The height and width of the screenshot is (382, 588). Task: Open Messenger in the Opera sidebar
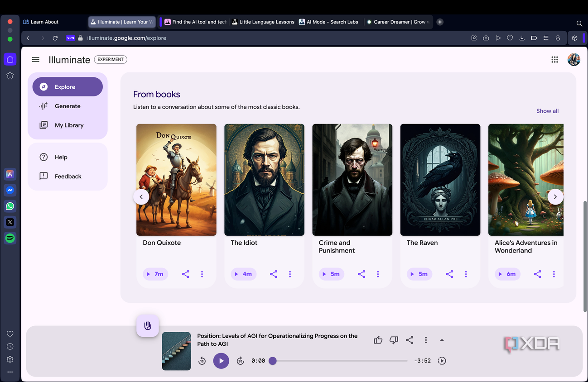10,190
